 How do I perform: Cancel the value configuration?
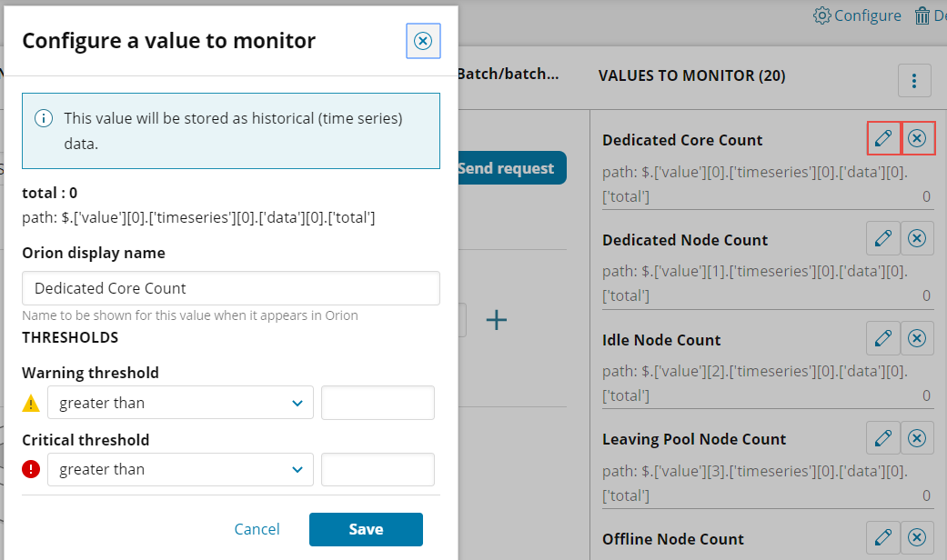click(x=257, y=529)
